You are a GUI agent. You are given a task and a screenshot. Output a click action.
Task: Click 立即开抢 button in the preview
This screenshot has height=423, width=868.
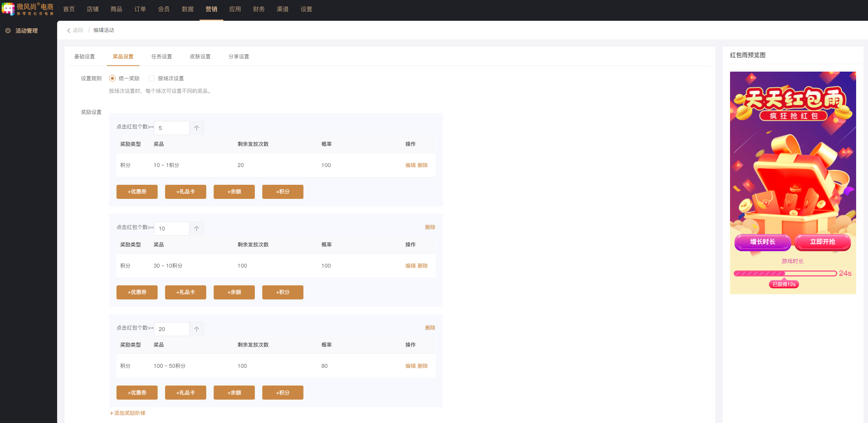click(822, 242)
